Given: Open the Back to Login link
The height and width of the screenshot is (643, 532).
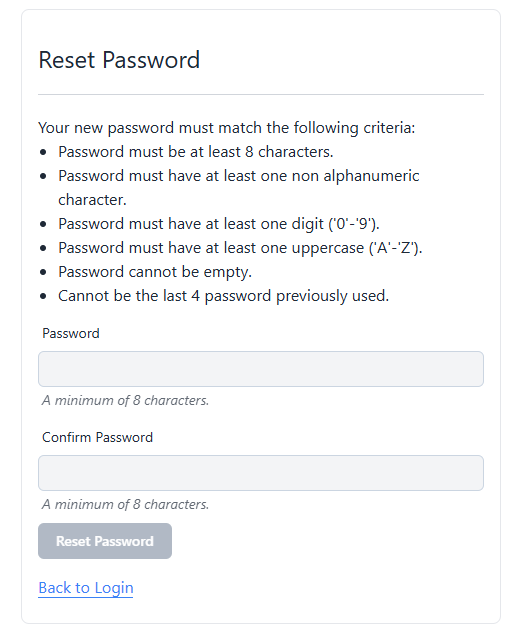Looking at the screenshot, I should tap(86, 588).
